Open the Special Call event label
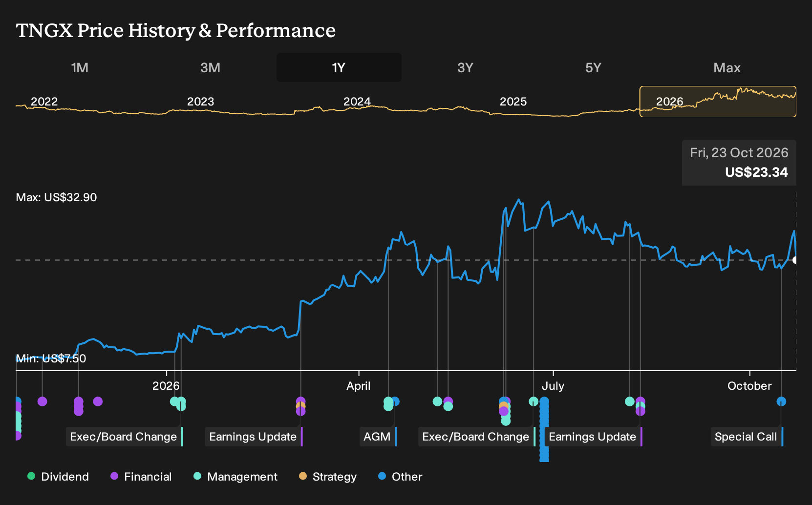Viewport: 812px width, 505px height. click(747, 437)
